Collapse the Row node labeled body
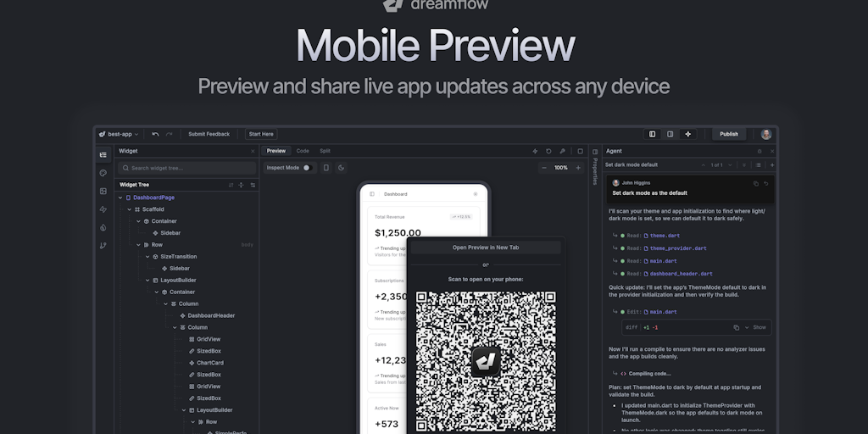 click(138, 245)
